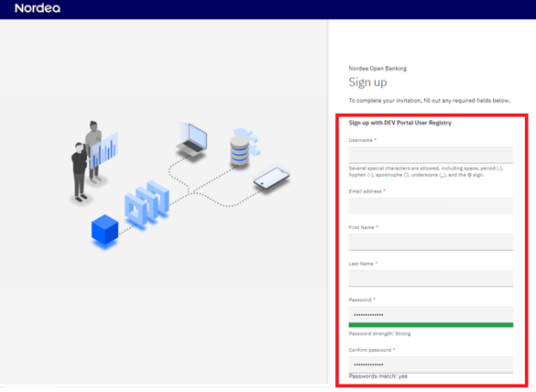Click the 'Email address' field label
Screen dimensions: 536x392
[365, 191]
